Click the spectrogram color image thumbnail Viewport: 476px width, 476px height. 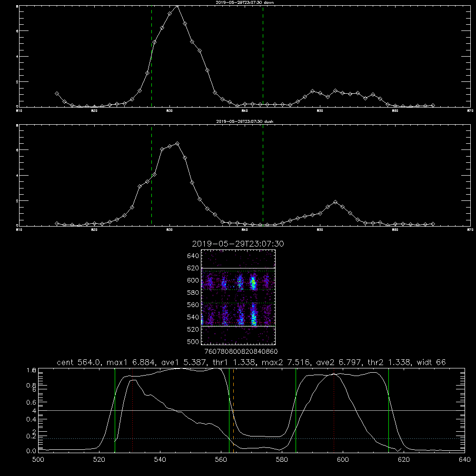point(238,297)
